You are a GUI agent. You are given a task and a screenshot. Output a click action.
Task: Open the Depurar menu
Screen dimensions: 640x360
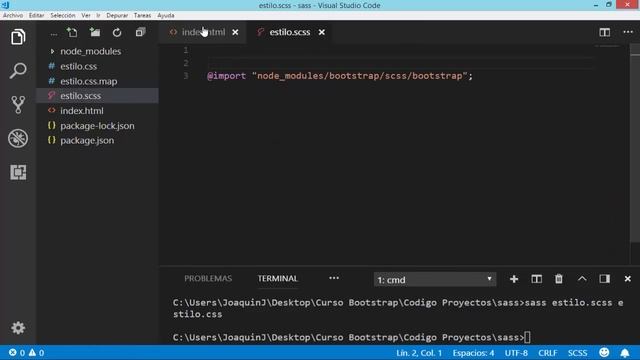coord(117,16)
